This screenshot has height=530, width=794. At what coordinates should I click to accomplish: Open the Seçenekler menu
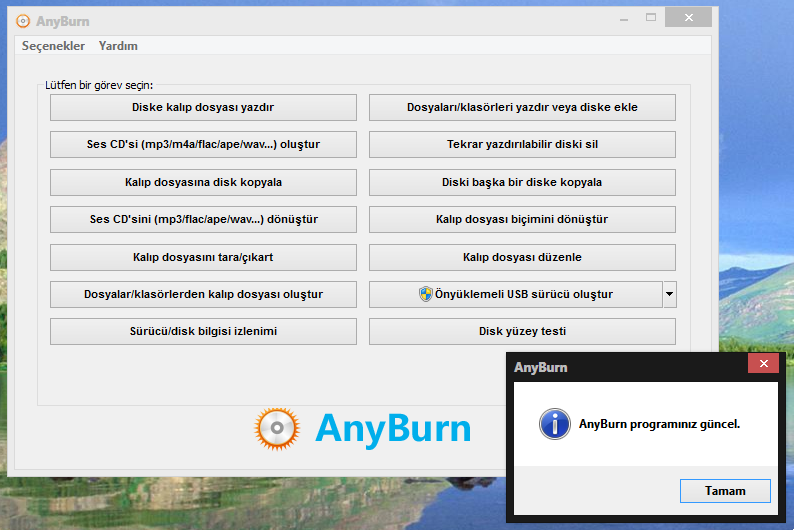point(53,46)
